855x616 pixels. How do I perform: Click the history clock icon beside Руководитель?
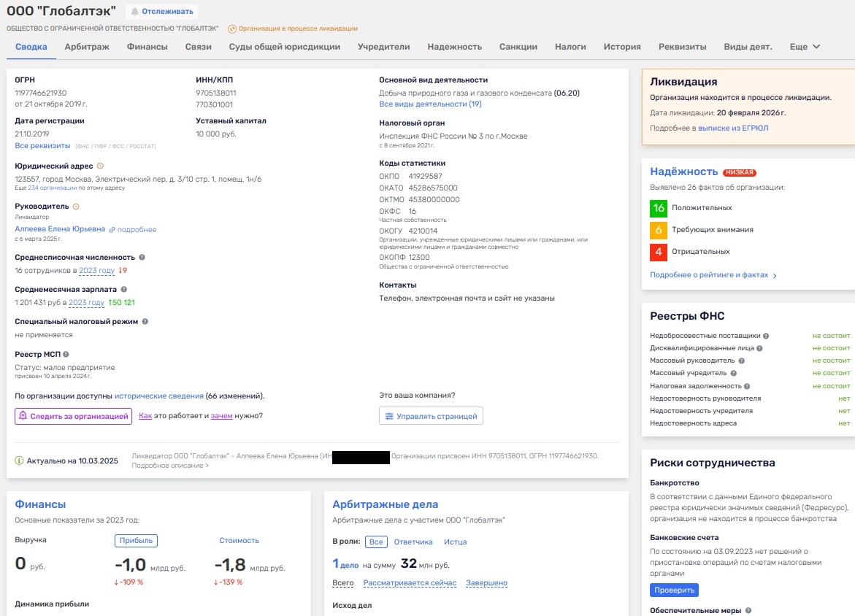[x=76, y=207]
